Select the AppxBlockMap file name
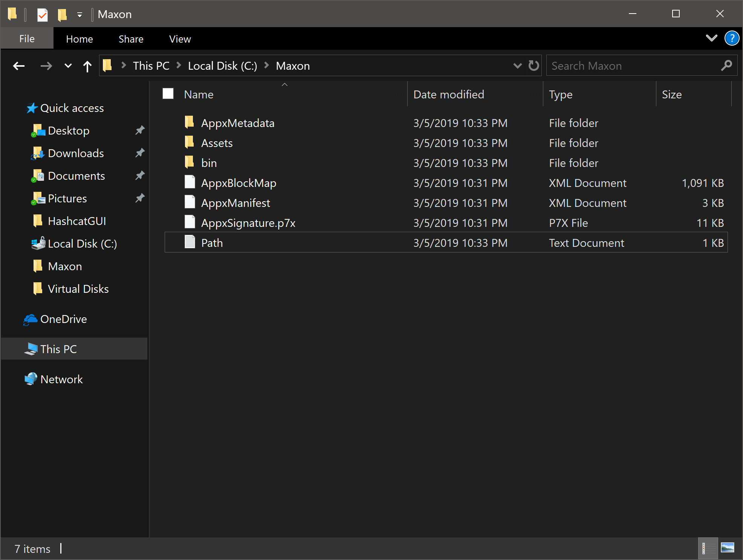Viewport: 743px width, 560px height. point(239,183)
